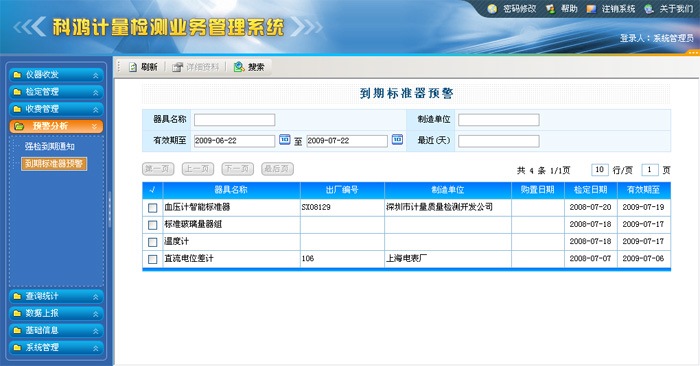
Task: Click the 详细资料 details icon
Action: coord(178,67)
